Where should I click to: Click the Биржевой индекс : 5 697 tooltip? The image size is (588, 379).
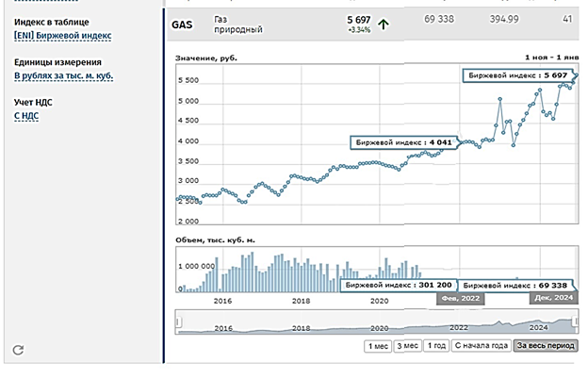click(x=516, y=74)
